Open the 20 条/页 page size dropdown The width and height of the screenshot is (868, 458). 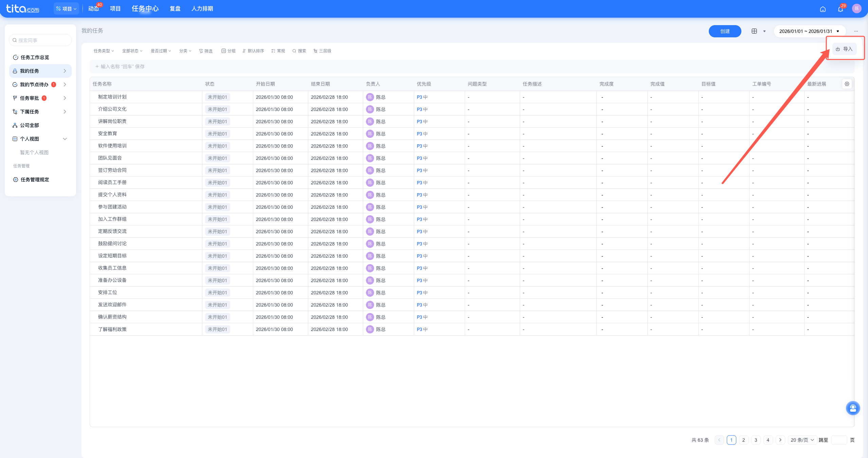click(802, 440)
